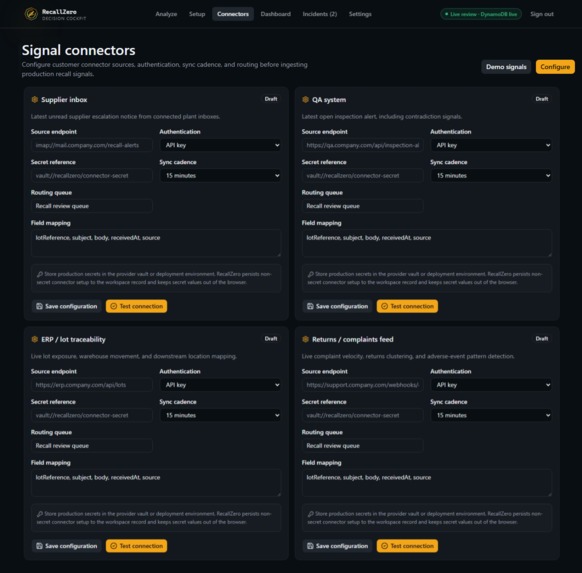Click Draft badge on Returns / complaints feed card
Image resolution: width=582 pixels, height=573 pixels.
(542, 339)
